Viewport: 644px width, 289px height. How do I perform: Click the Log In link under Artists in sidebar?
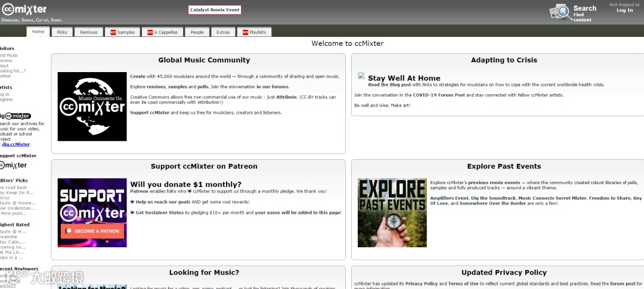pos(5,94)
